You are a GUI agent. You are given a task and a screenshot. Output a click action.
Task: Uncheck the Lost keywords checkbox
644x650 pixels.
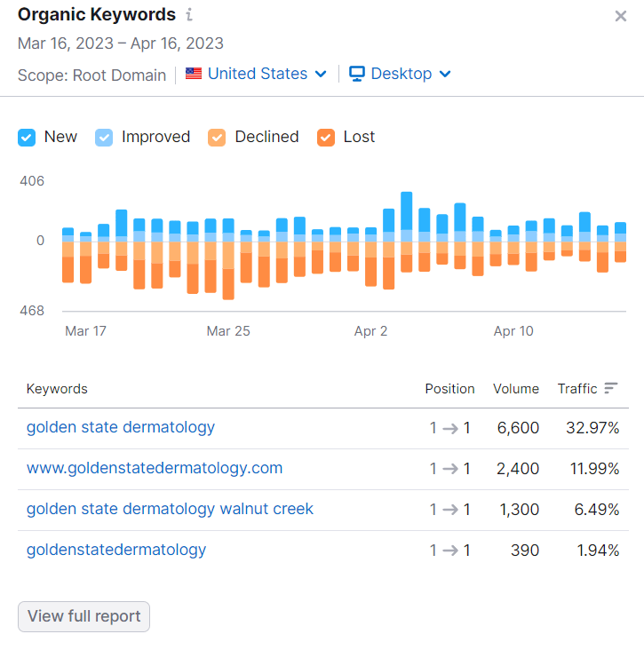pos(326,138)
